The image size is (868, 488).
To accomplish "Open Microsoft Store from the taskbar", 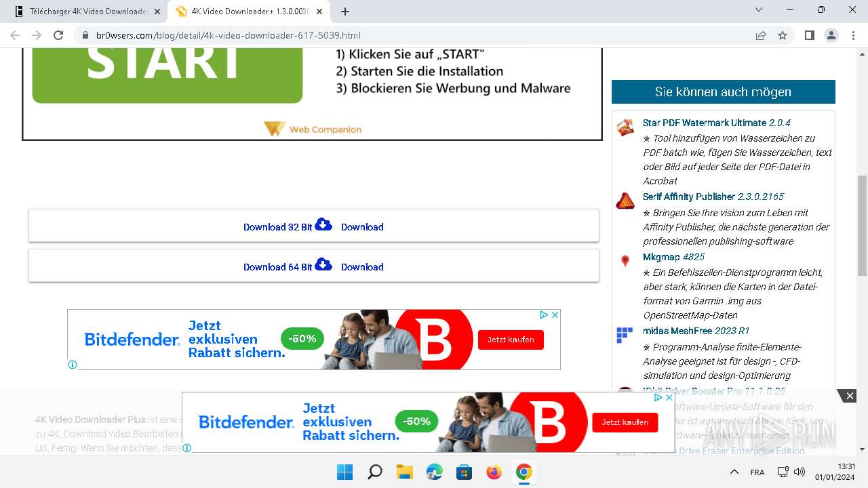I will coord(465,472).
